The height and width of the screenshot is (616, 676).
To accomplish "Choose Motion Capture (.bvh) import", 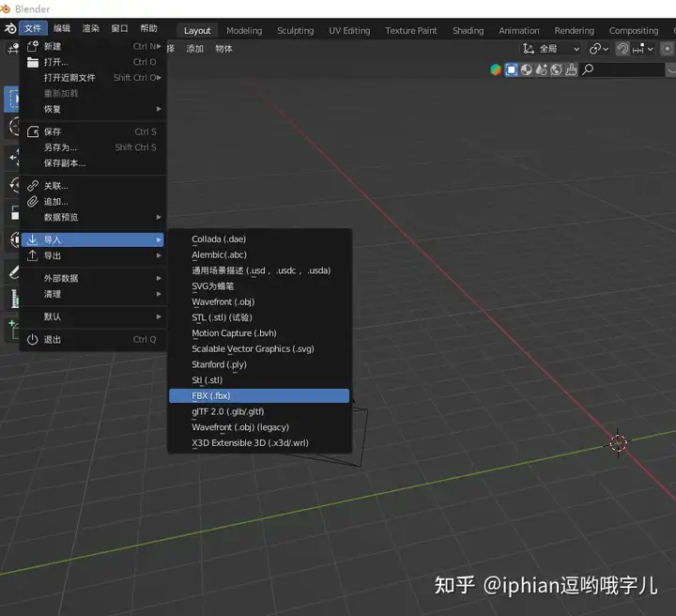I will point(259,333).
